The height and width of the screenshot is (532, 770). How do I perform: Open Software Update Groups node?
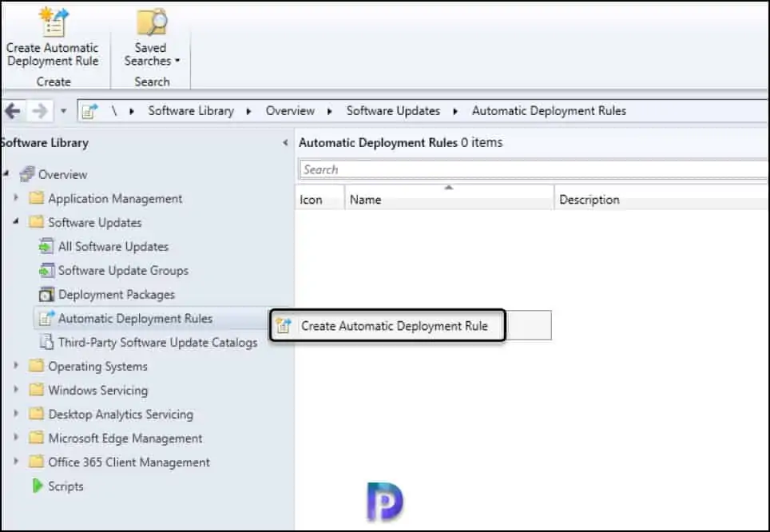pos(123,271)
